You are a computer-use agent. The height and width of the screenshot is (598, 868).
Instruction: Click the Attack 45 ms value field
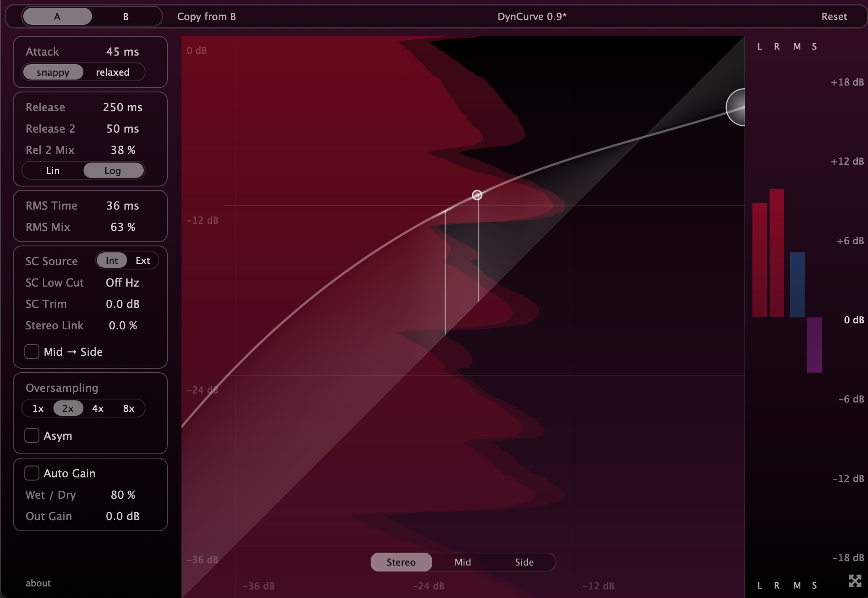122,52
